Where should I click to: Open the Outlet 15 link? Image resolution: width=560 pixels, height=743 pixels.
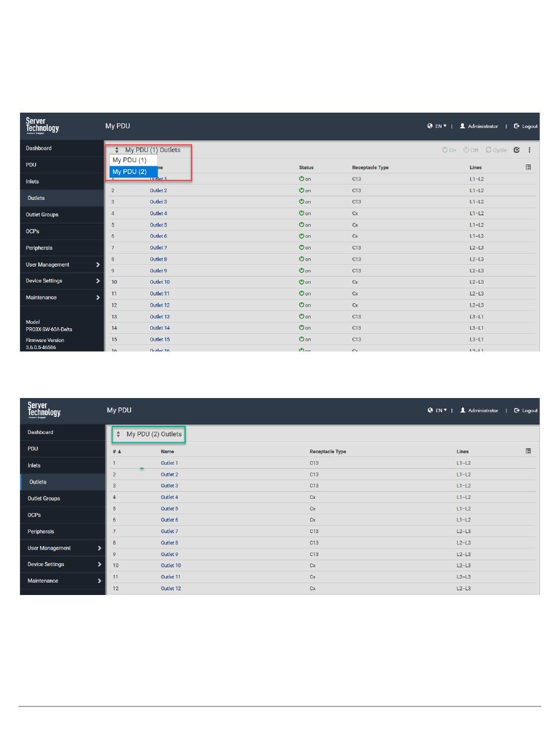tap(159, 340)
